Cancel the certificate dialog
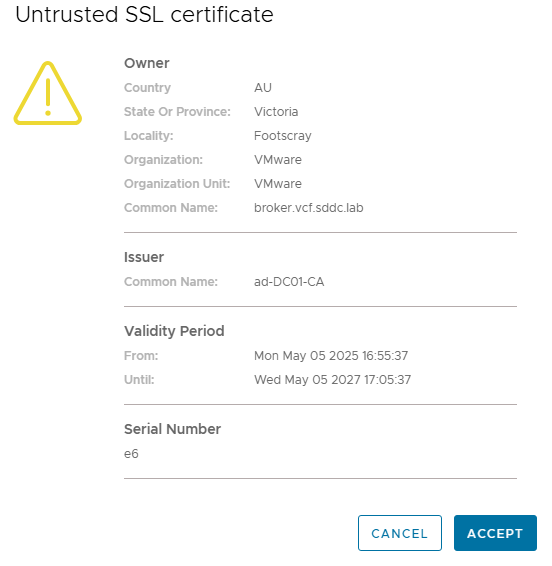Image resolution: width=552 pixels, height=566 pixels. [x=400, y=533]
